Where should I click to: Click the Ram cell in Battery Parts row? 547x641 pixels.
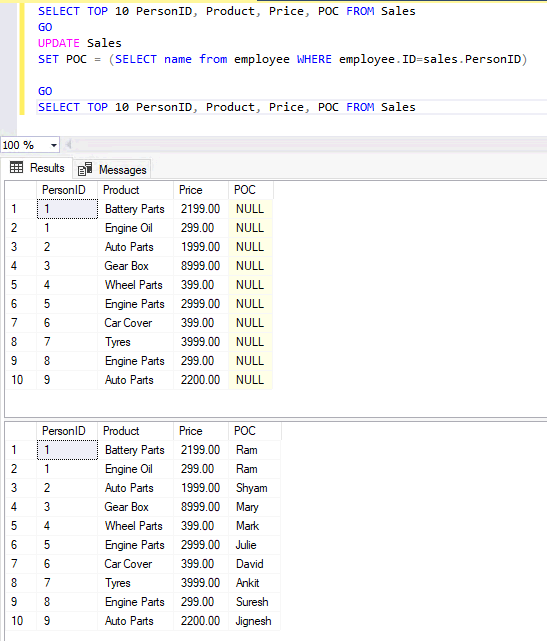(255, 450)
